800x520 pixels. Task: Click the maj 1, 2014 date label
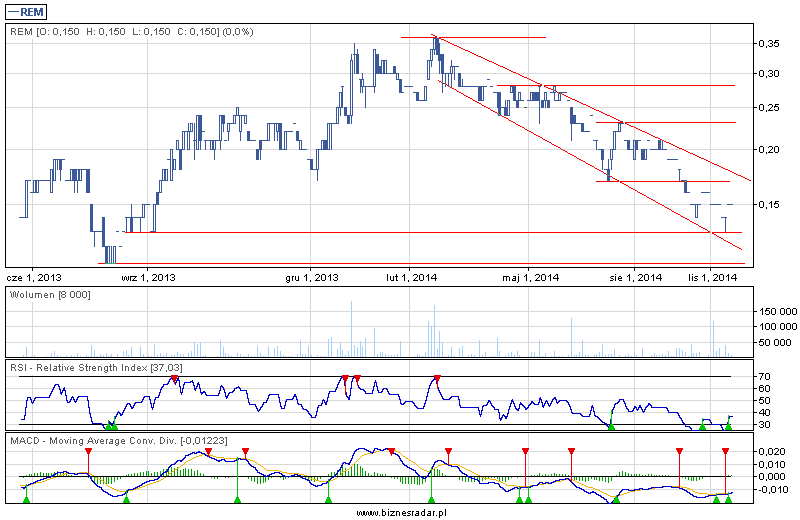(531, 278)
